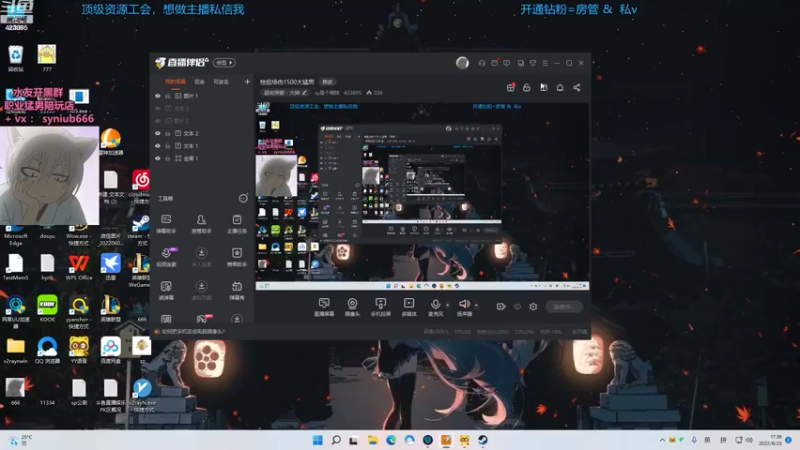Screen dimensions: 800x450
Task: Open the 主播任务 tool
Action: (x=237, y=223)
